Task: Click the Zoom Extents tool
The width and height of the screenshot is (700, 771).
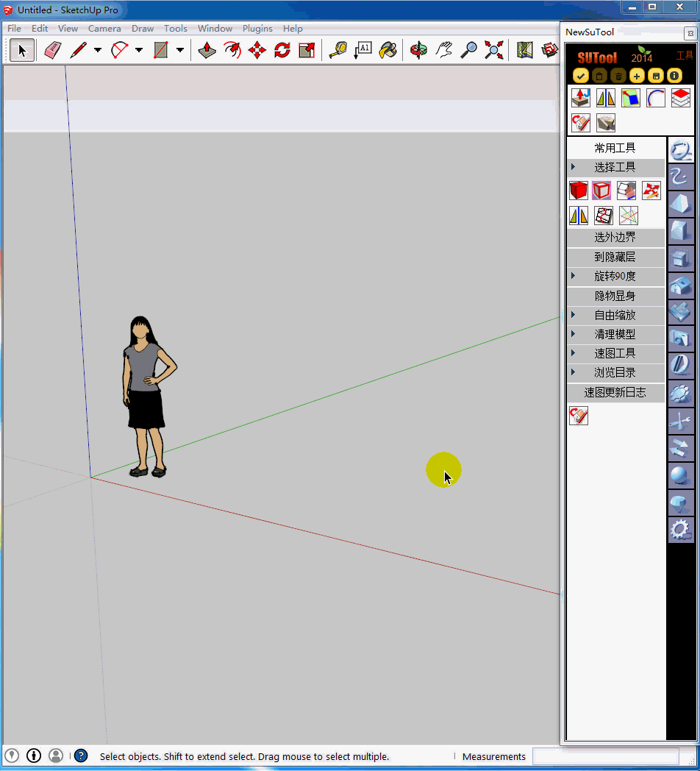Action: [493, 50]
